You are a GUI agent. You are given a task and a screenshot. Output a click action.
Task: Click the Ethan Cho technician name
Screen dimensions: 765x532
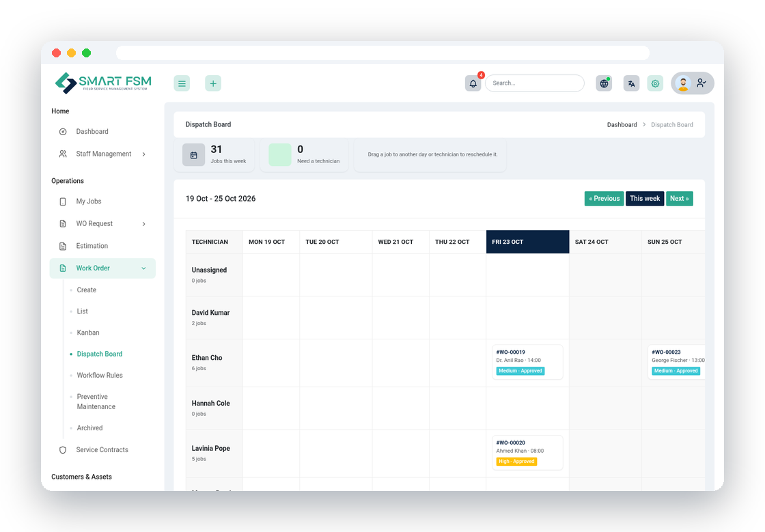coord(207,358)
